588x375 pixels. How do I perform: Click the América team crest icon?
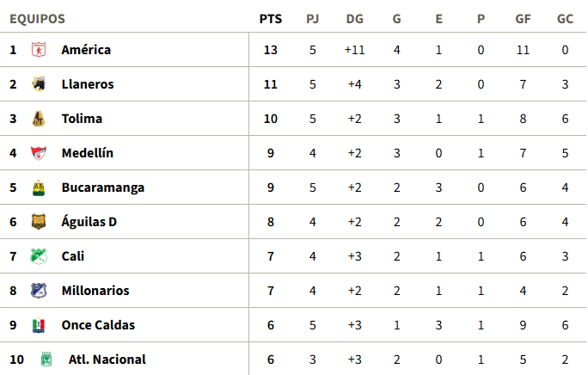(39, 50)
